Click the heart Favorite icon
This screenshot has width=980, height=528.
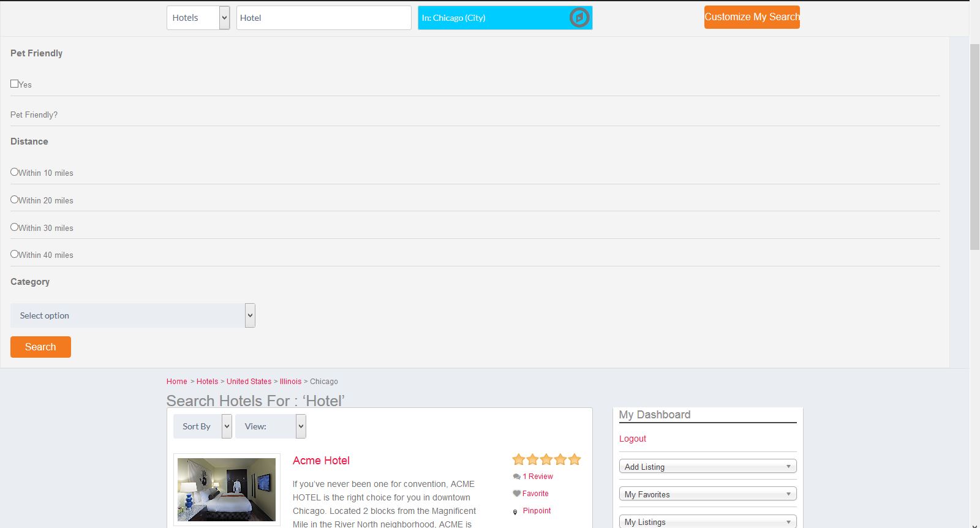(516, 493)
